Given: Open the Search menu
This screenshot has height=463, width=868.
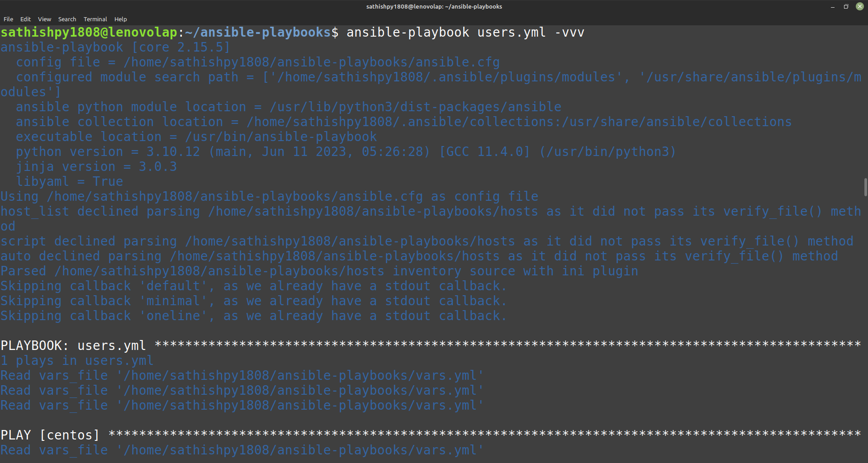Looking at the screenshot, I should (x=67, y=19).
